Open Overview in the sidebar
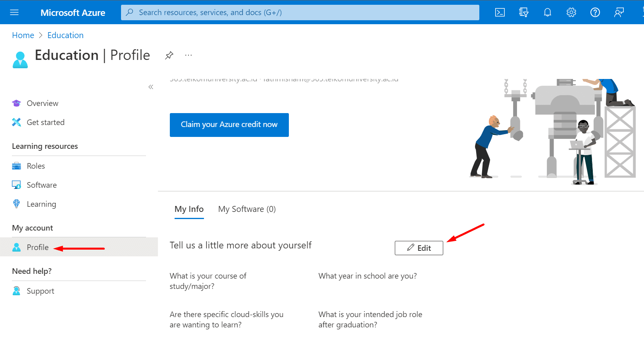Viewport: 644px width, 352px height. [42, 103]
